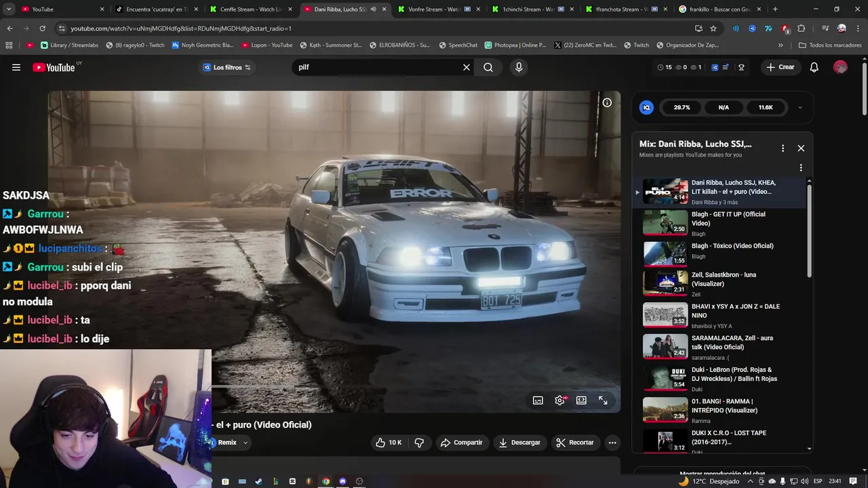The image size is (868, 488).
Task: Clip the video with Recortar
Action: pos(575,443)
